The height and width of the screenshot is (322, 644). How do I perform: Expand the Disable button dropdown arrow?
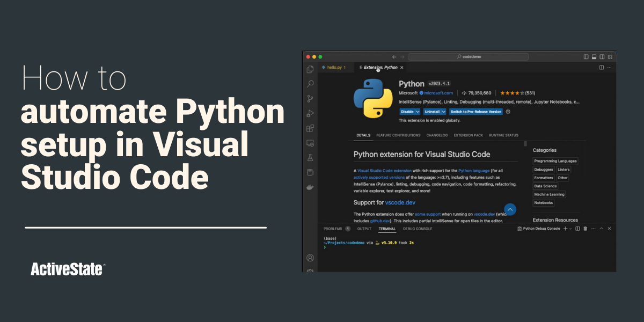(418, 112)
